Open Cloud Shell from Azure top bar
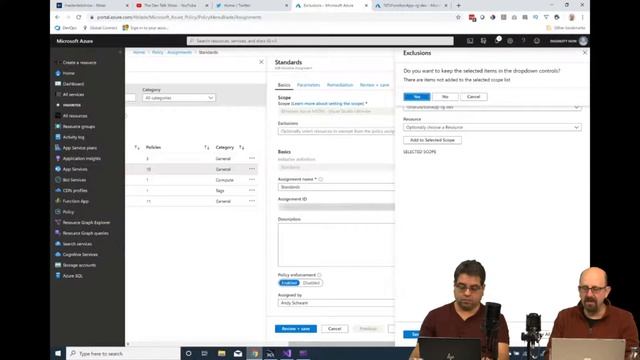 pos(470,41)
